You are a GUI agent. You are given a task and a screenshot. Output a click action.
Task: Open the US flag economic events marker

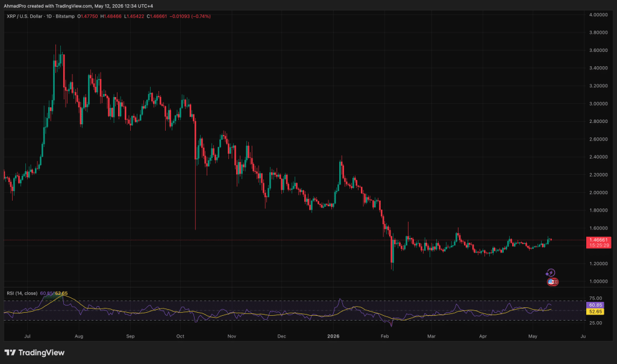coord(552,282)
